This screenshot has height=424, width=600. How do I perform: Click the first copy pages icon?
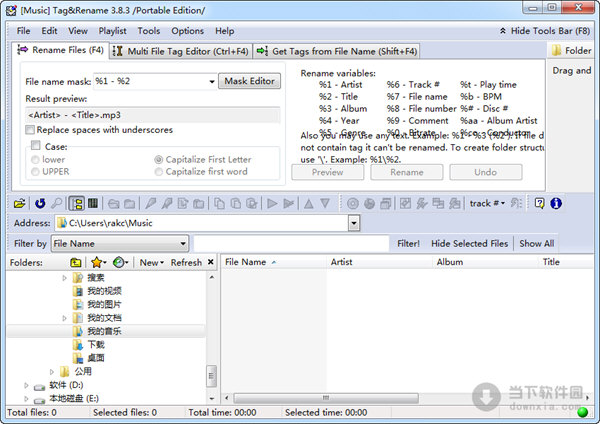click(x=219, y=203)
